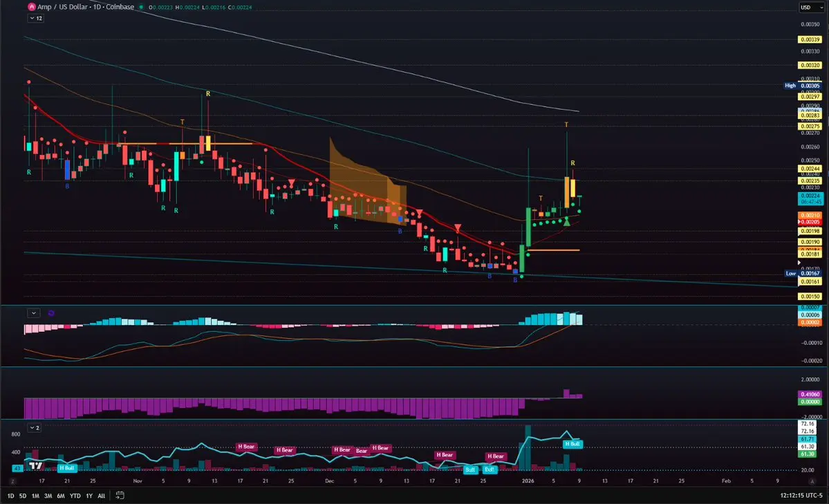This screenshot has width=829, height=504.
Task: Select the 1M time range
Action: point(35,496)
